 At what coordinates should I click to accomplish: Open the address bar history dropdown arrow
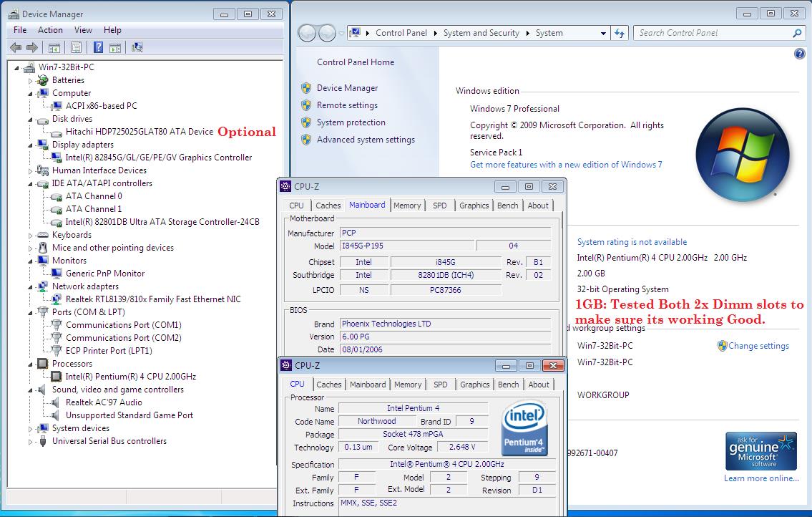click(603, 33)
